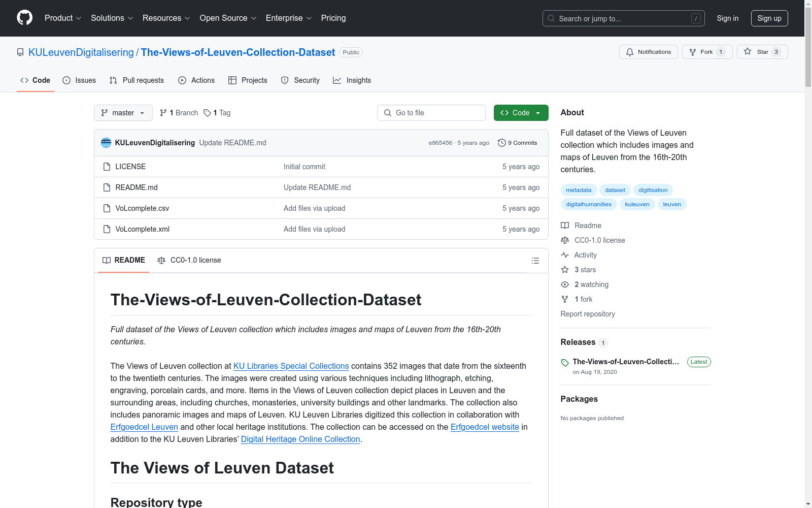This screenshot has height=508, width=812.
Task: Click the page vertical scrollbar
Action: point(808,254)
